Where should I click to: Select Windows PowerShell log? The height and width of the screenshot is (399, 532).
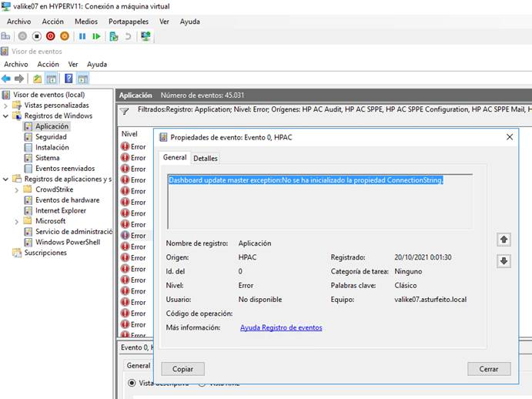[x=68, y=242]
